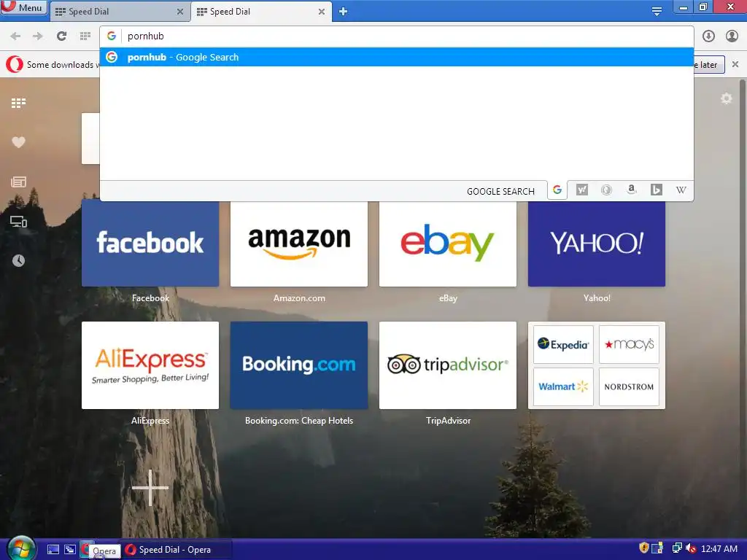
Task: Open history clock in sidebar
Action: pyautogui.click(x=18, y=260)
